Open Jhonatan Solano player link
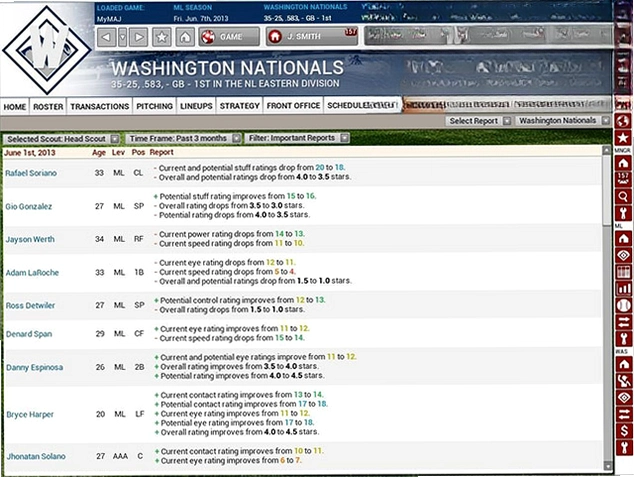This screenshot has height=477, width=634. pos(36,456)
